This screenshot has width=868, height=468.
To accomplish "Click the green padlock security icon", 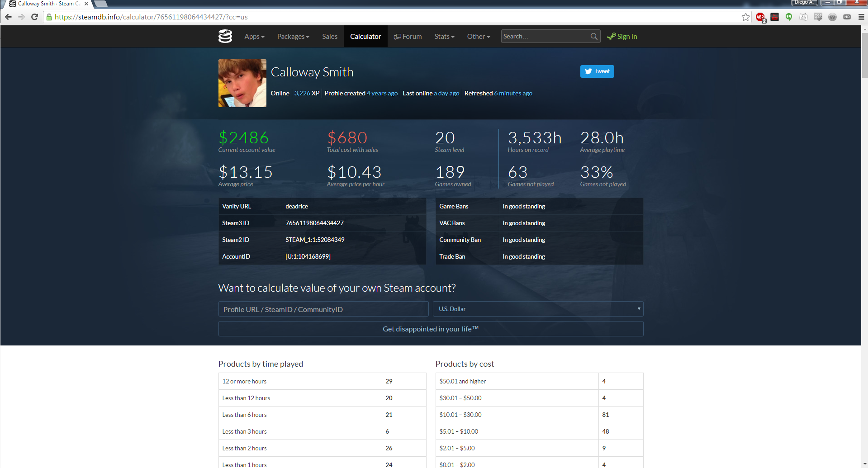I will pyautogui.click(x=49, y=17).
